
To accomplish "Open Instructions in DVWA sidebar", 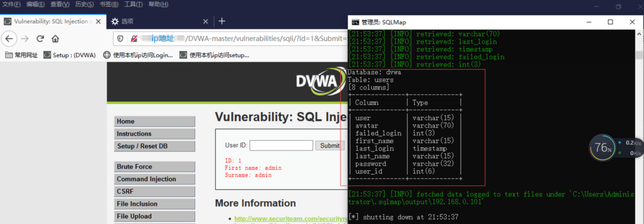I will coord(154,134).
